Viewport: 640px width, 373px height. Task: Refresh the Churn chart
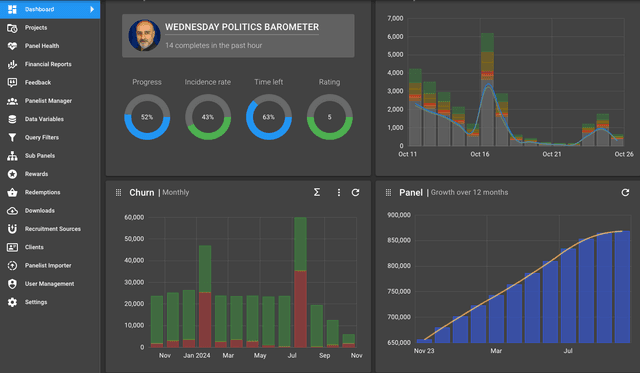(356, 192)
